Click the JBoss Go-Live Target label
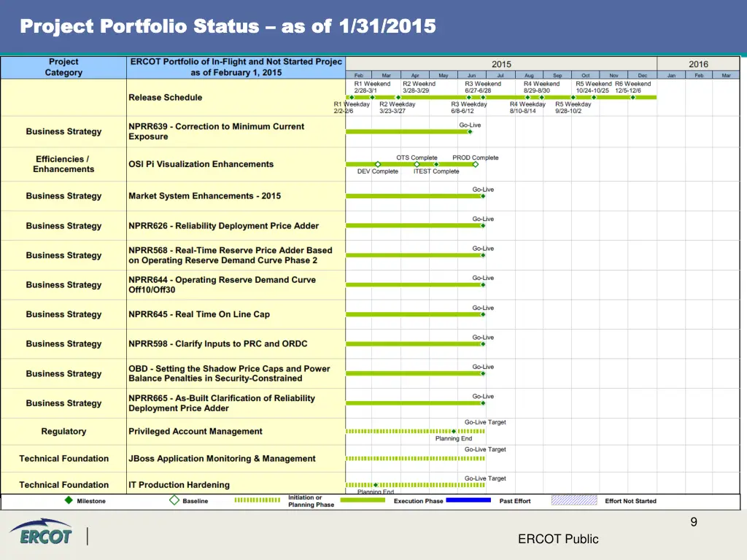Screen dimensions: 747x560 [485, 449]
